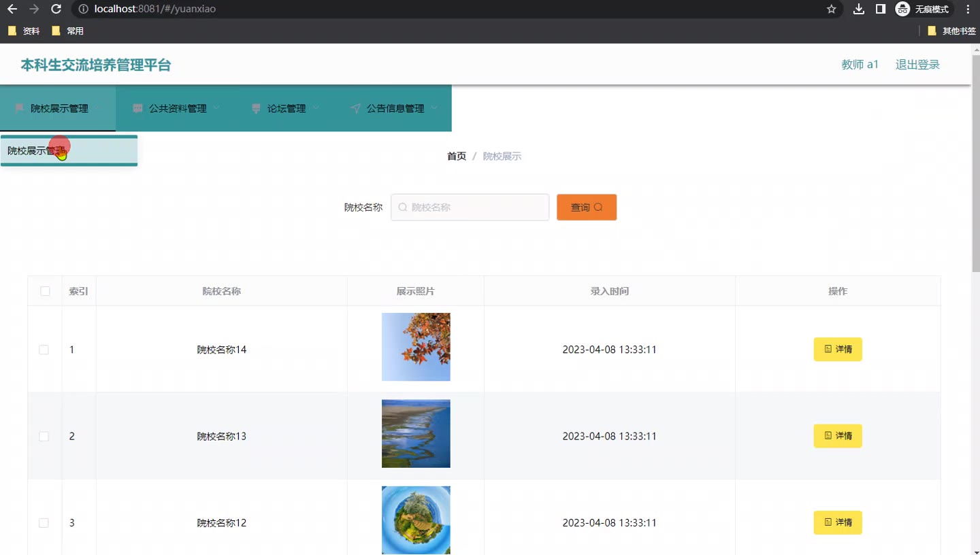Expand the 公共资料管理 dropdown arrow
Viewport: 980px width, 555px height.
pyautogui.click(x=216, y=107)
